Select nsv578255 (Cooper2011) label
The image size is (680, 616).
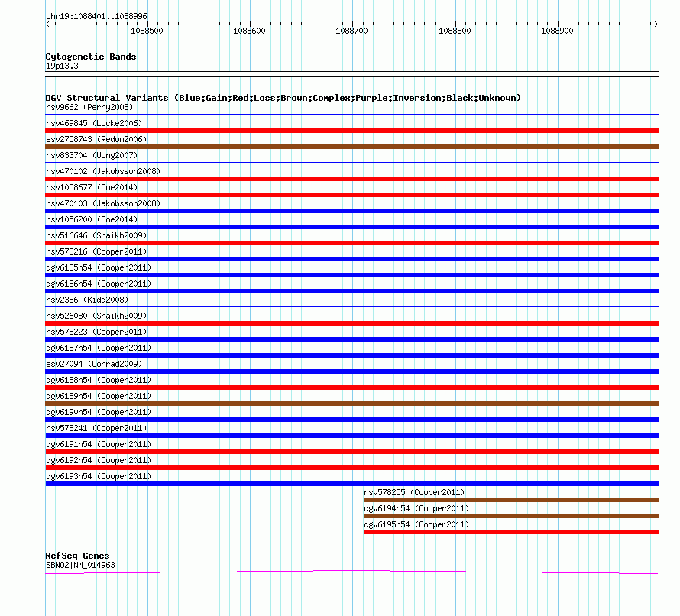coord(414,492)
